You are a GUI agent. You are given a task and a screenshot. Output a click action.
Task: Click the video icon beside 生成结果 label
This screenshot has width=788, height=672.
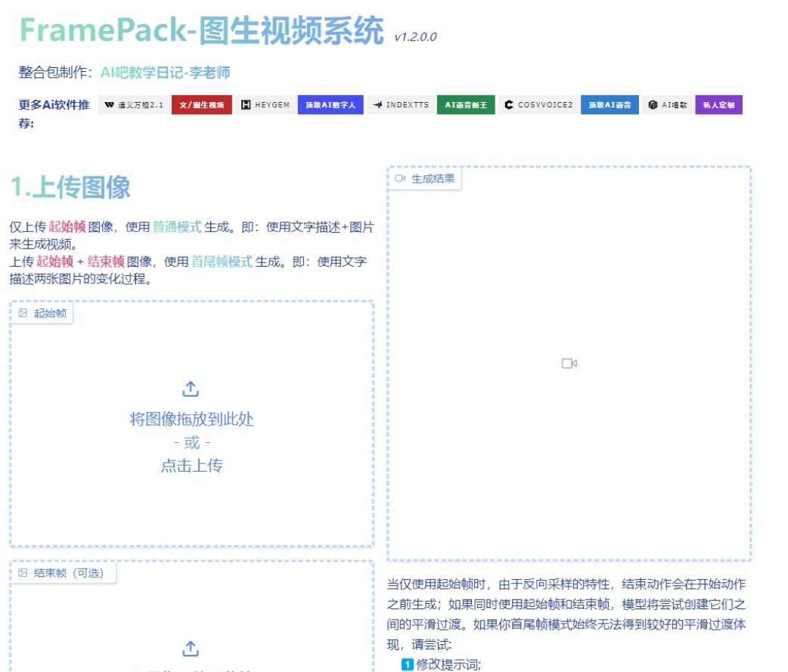click(x=400, y=179)
